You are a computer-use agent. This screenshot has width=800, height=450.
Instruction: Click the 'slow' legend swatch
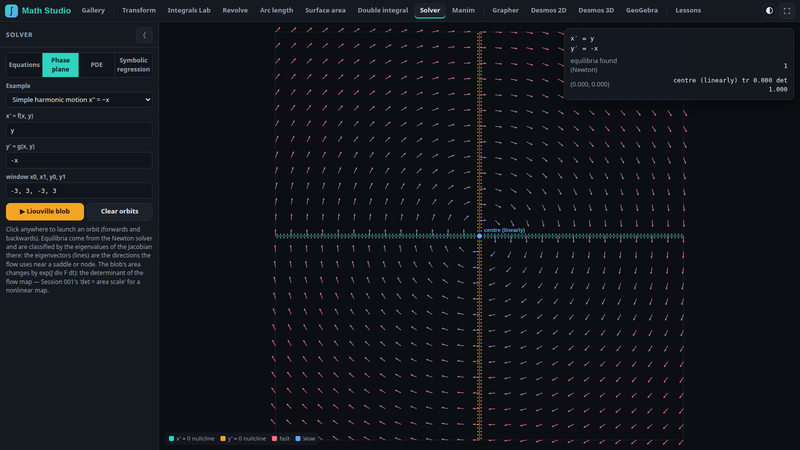tap(298, 439)
